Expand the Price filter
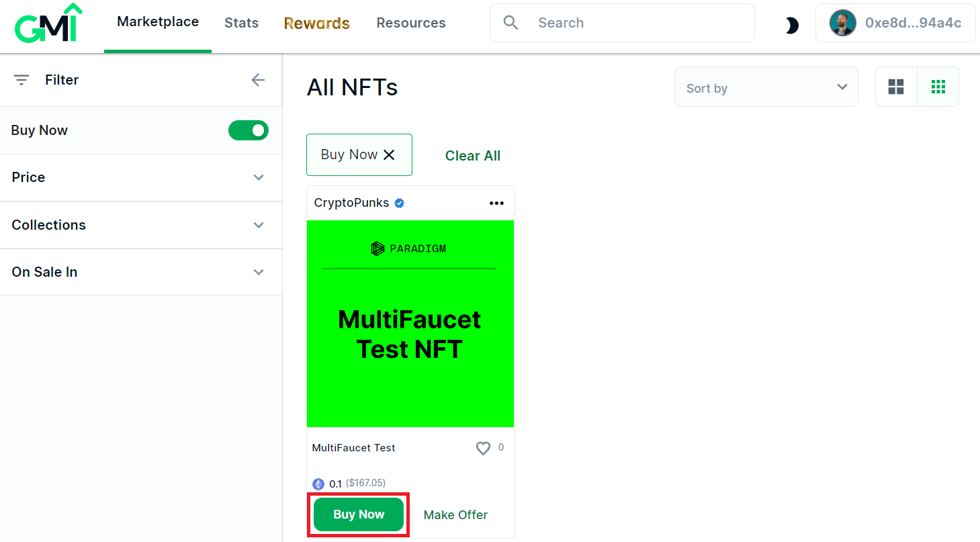 click(141, 177)
